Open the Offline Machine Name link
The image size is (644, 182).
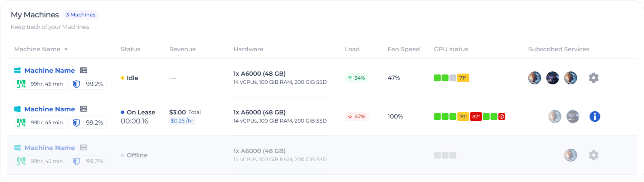pyautogui.click(x=50, y=148)
